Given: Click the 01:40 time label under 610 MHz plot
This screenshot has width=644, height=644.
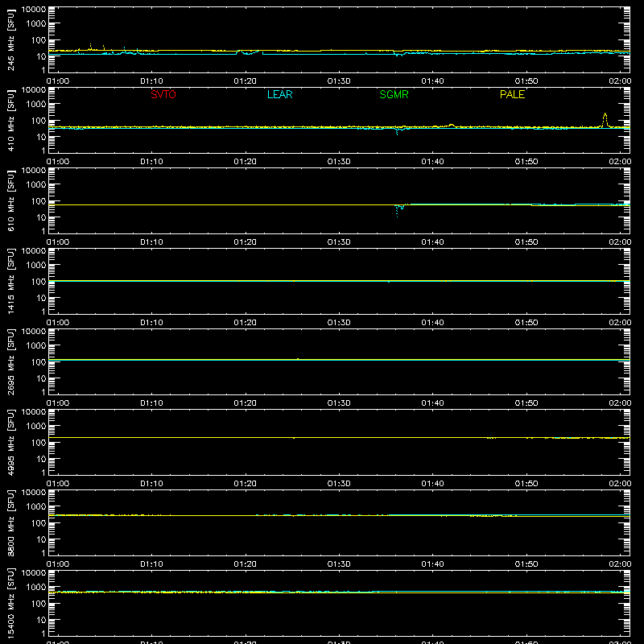Looking at the screenshot, I should point(432,242).
